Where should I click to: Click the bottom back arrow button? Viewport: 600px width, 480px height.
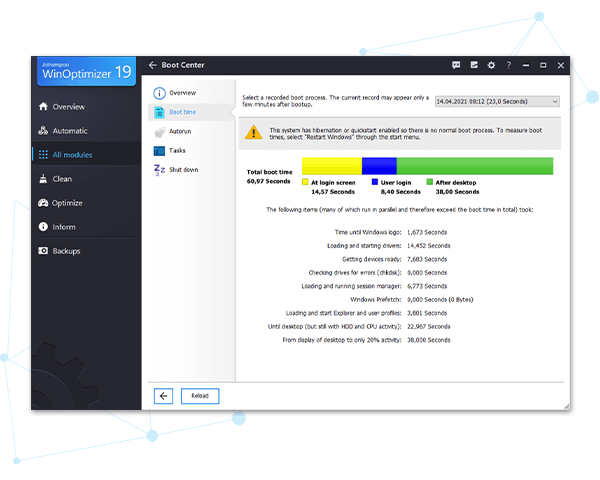pyautogui.click(x=163, y=396)
